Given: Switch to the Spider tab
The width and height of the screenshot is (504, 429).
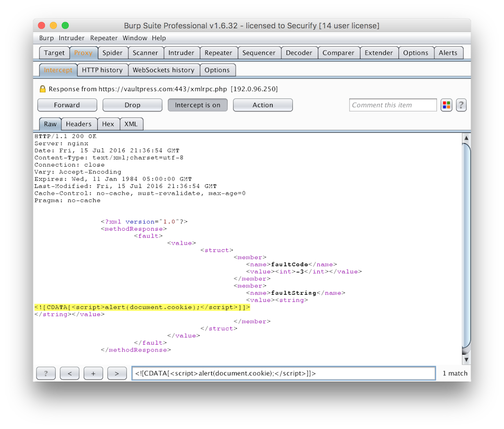Looking at the screenshot, I should coord(112,53).
